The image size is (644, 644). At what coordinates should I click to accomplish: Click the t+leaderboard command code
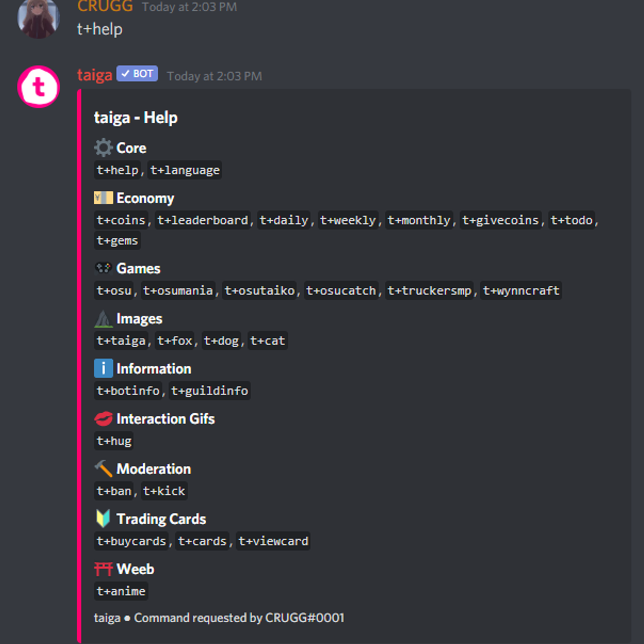pyautogui.click(x=203, y=220)
